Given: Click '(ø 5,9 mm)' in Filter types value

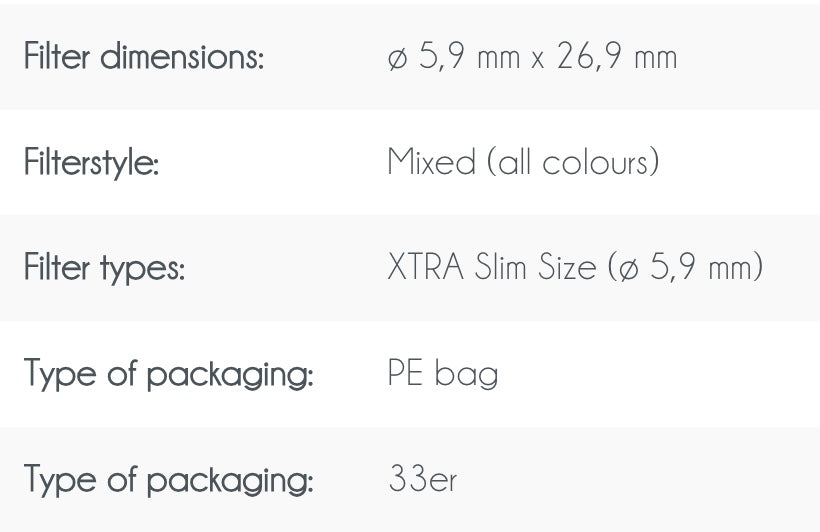Looking at the screenshot, I should pyautogui.click(x=685, y=268).
